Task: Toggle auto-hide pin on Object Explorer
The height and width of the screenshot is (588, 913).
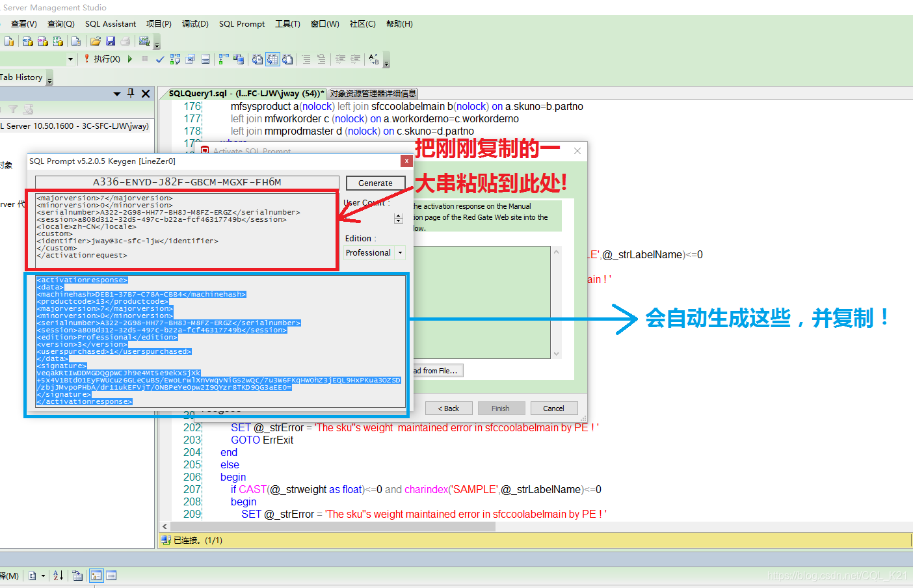Action: pos(131,94)
